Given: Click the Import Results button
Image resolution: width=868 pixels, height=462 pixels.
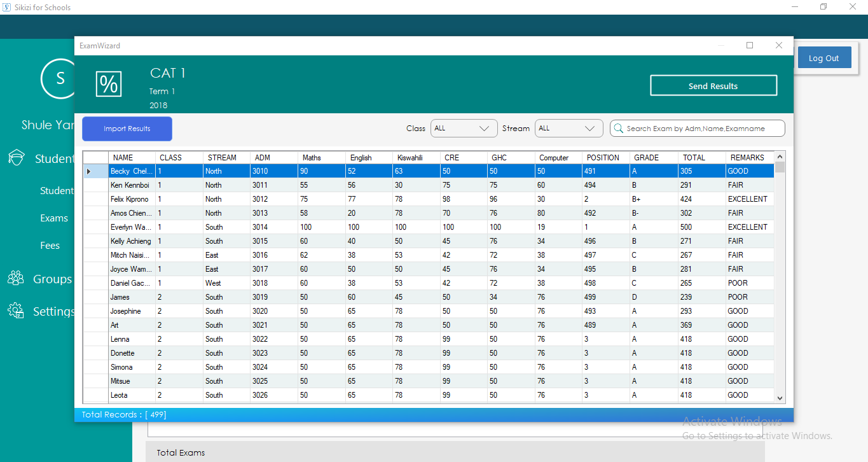Looking at the screenshot, I should click(x=127, y=129).
